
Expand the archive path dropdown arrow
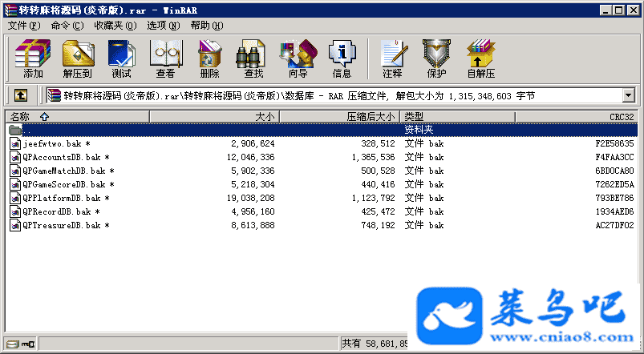click(628, 96)
